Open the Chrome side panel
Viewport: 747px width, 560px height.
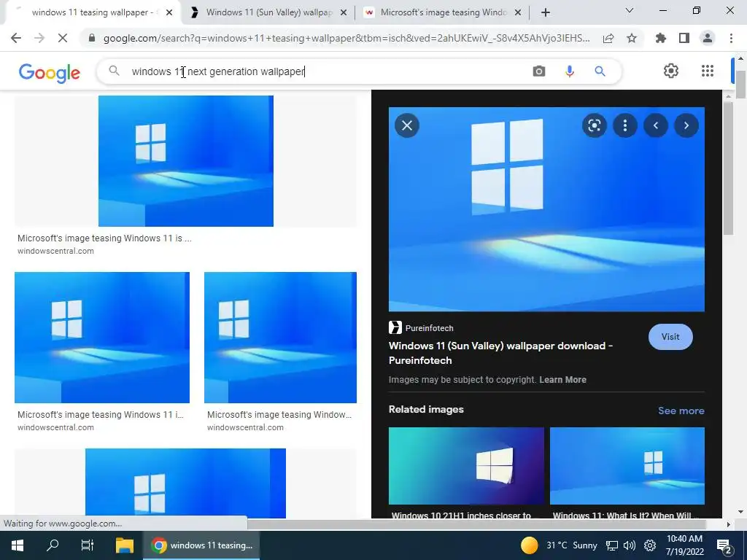point(684,38)
